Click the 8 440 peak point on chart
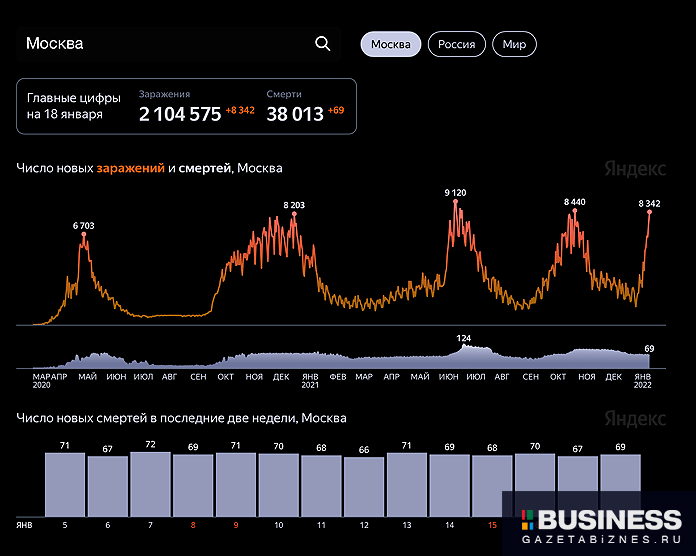The image size is (696, 556). pyautogui.click(x=574, y=210)
